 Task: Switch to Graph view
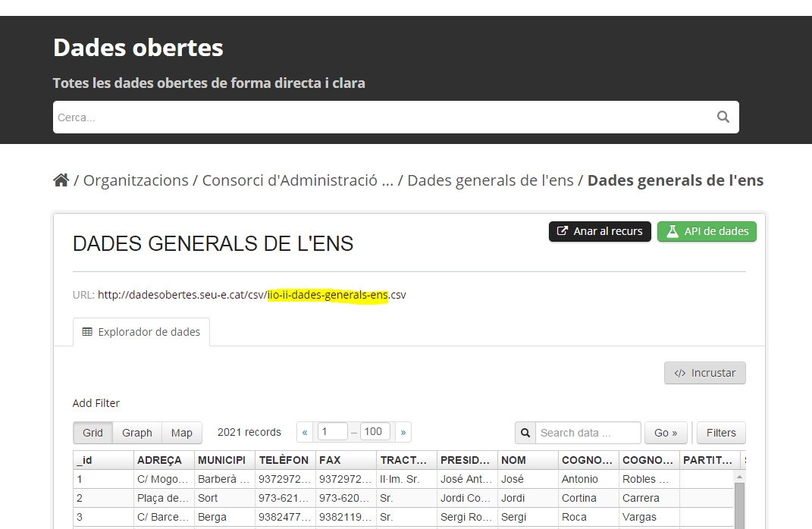(x=137, y=433)
